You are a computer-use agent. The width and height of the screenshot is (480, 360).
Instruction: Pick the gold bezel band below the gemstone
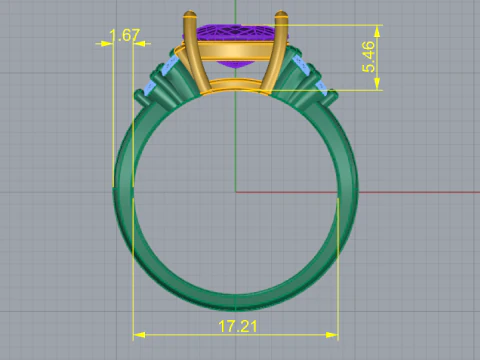coord(235,51)
